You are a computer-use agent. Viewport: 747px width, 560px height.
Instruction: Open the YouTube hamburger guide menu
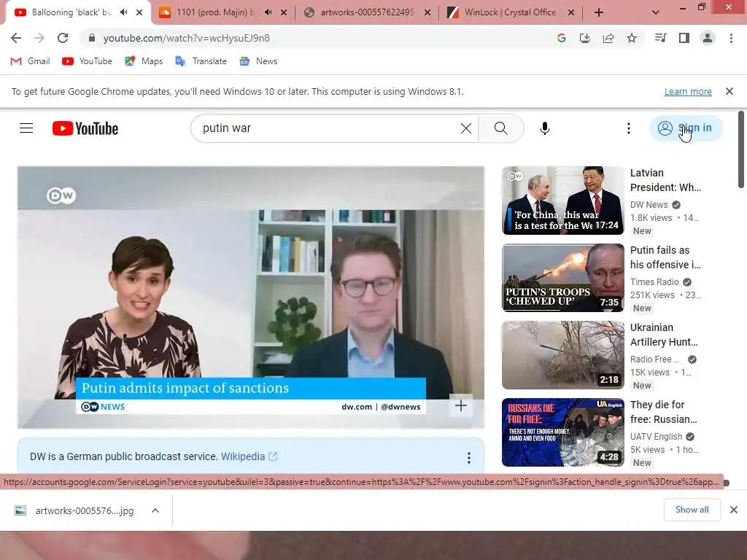26,128
